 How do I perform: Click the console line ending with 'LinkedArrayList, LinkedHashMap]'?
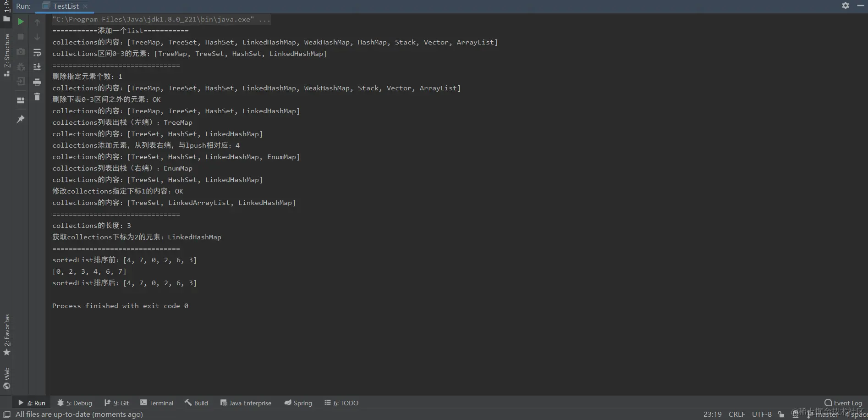(x=174, y=203)
